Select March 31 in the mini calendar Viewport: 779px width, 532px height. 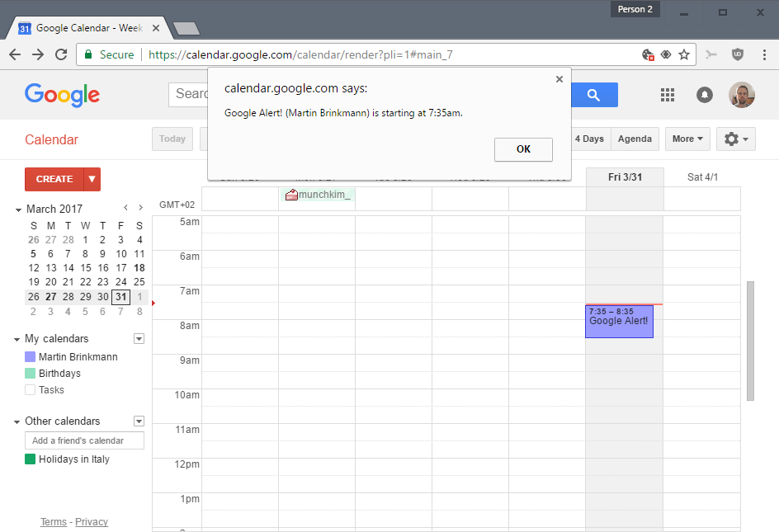(120, 297)
